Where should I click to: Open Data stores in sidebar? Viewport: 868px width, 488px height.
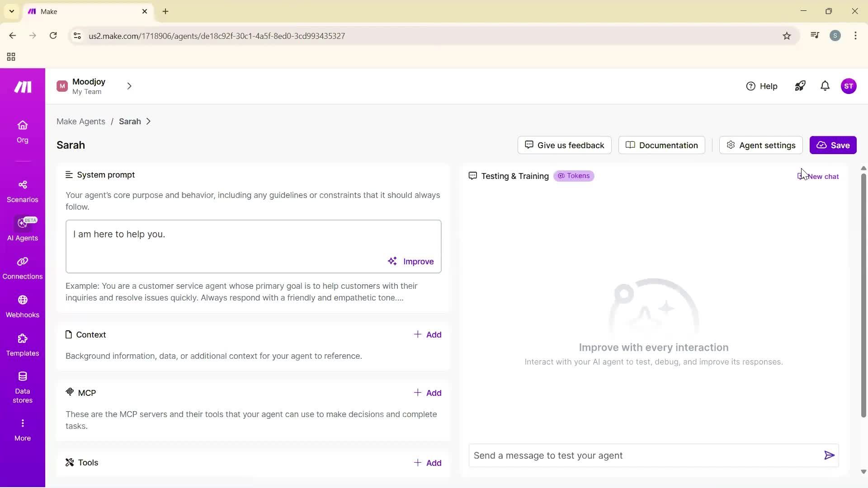pyautogui.click(x=22, y=387)
